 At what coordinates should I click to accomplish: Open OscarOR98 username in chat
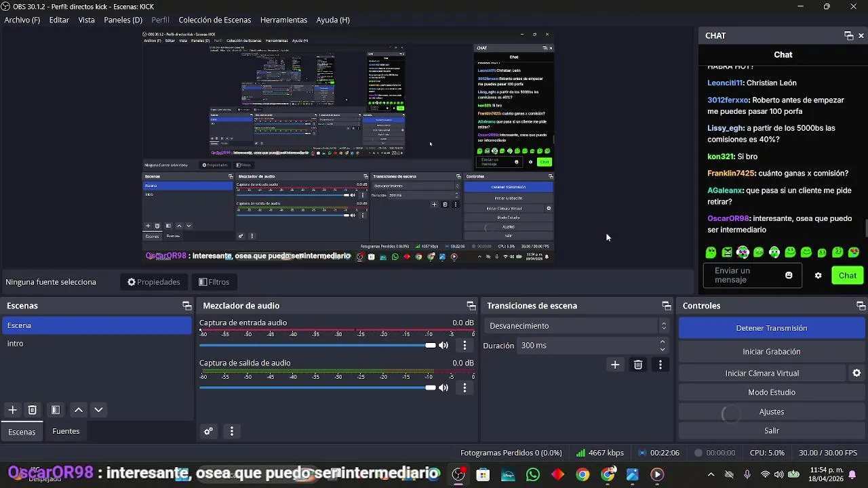(x=728, y=219)
